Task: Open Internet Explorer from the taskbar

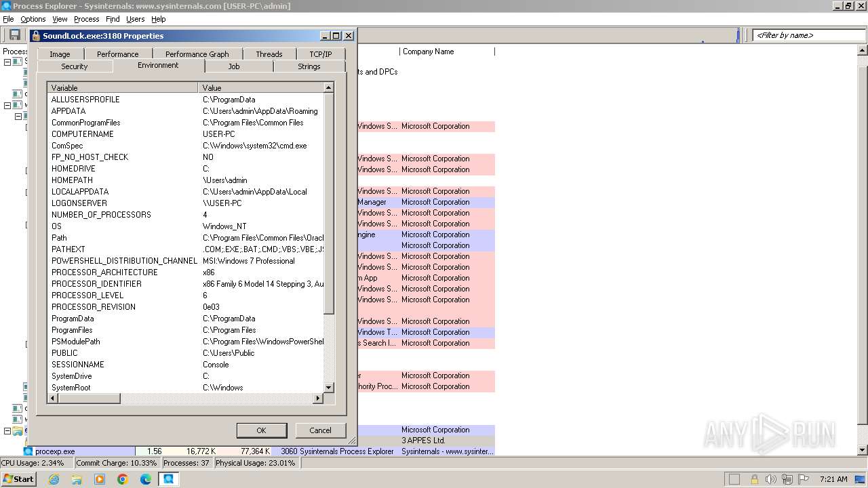Action: click(x=54, y=479)
